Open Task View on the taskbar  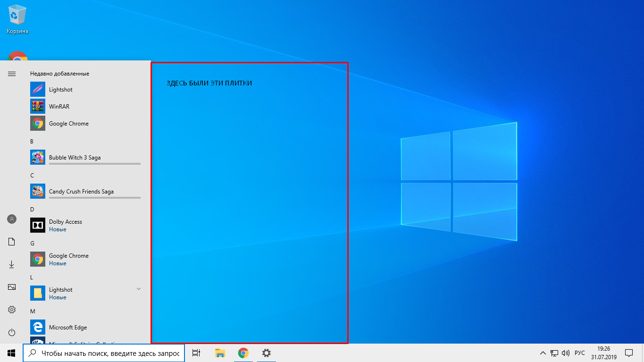pos(196,353)
